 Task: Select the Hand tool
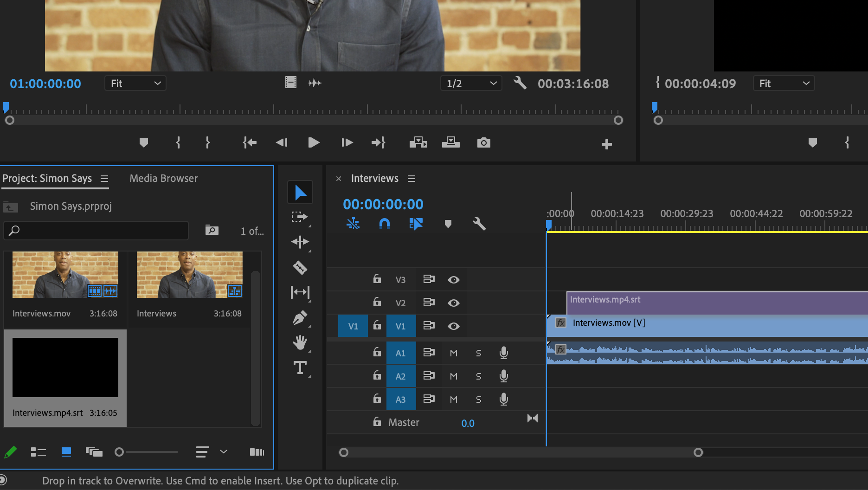pyautogui.click(x=300, y=343)
